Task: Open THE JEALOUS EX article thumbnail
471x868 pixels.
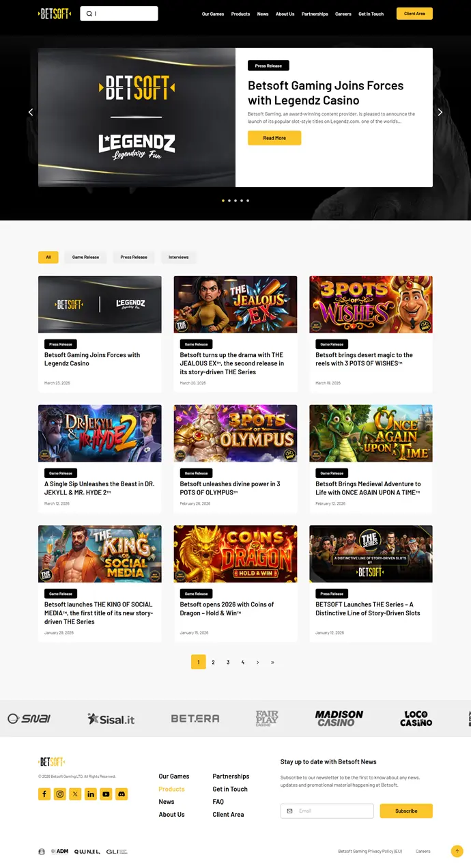Action: tap(235, 305)
